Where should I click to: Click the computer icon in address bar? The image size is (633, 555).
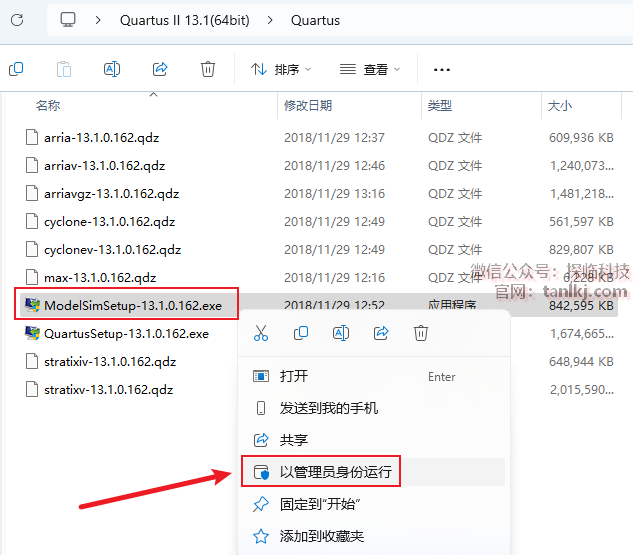point(68,19)
